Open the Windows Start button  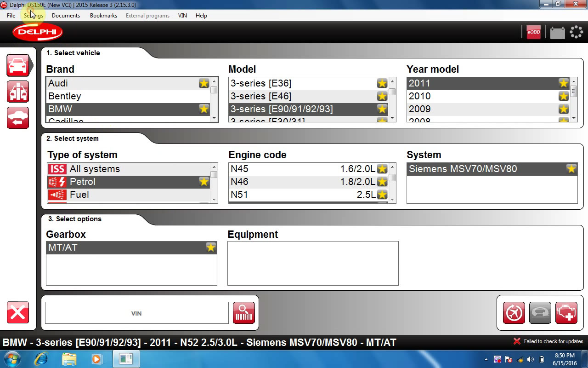(x=12, y=359)
